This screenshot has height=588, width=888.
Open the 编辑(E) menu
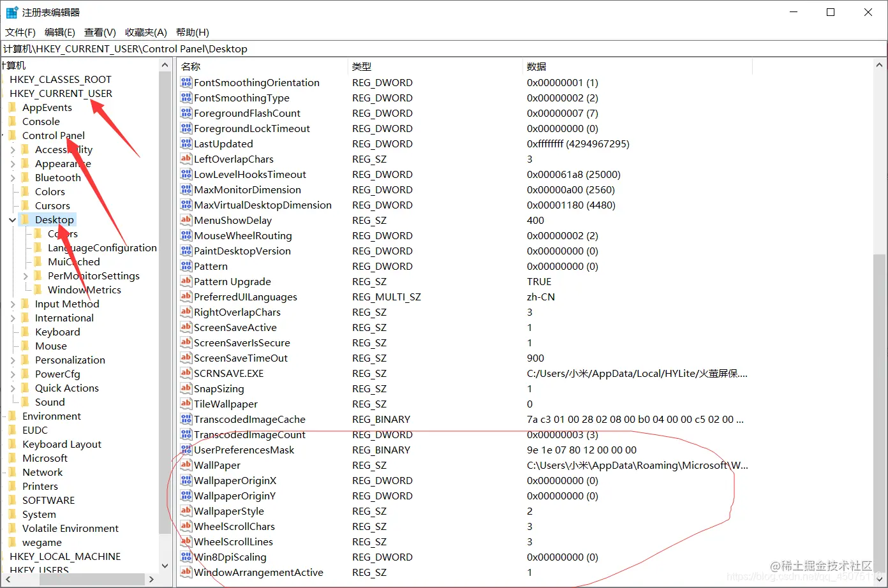coord(60,33)
